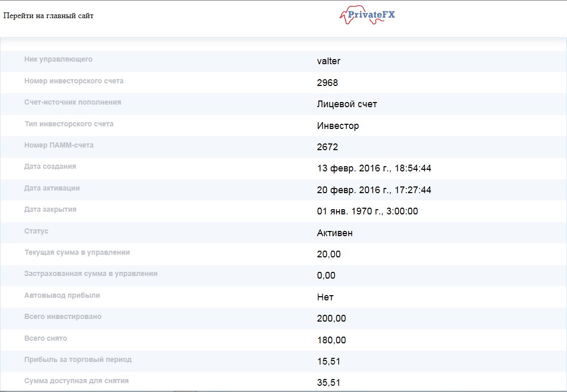Click the 'Статус' row label
The image size is (567, 392).
(x=36, y=231)
